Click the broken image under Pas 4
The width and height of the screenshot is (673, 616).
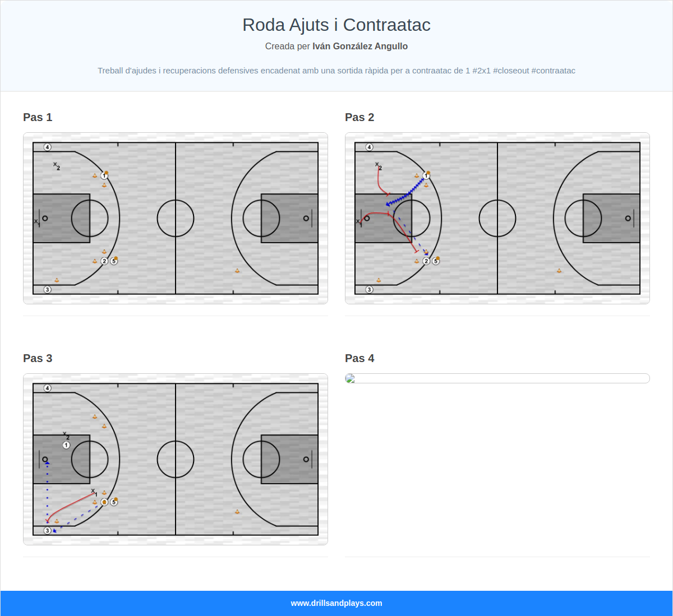tap(350, 378)
